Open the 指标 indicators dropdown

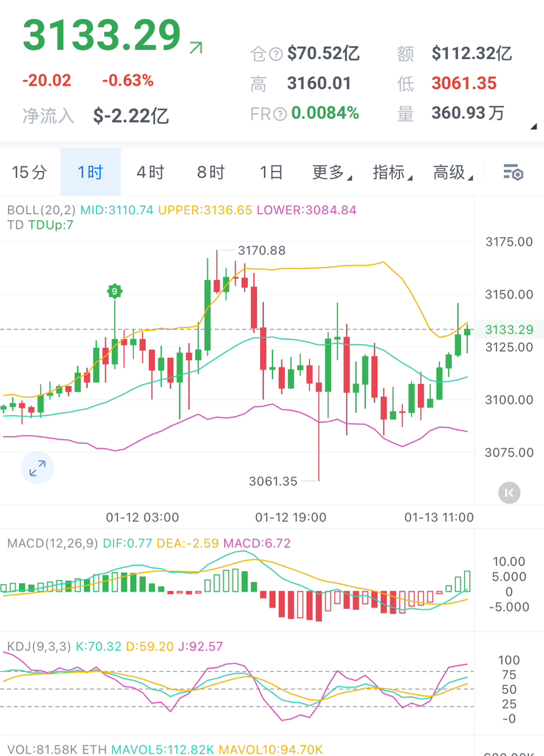(392, 173)
